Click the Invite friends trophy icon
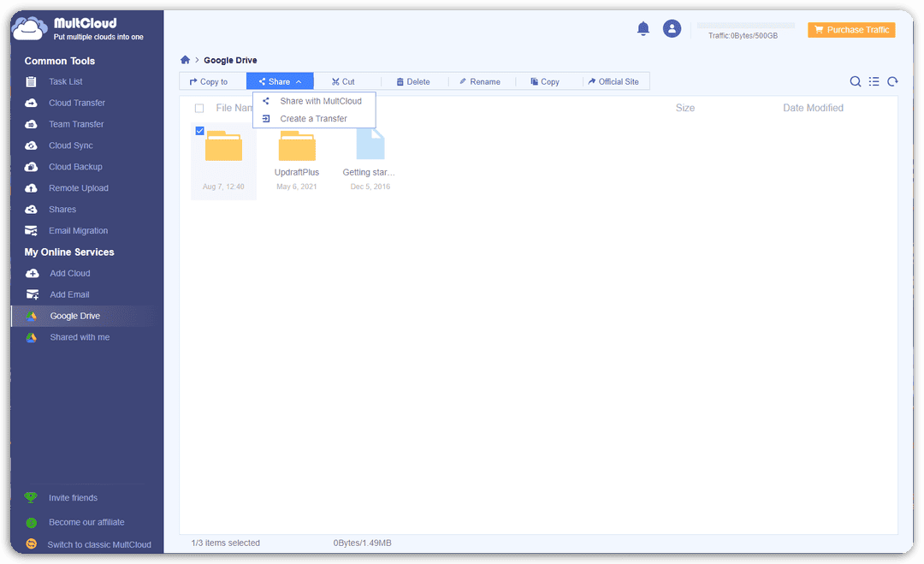Viewport: 924px width, 564px height. pos(31,497)
